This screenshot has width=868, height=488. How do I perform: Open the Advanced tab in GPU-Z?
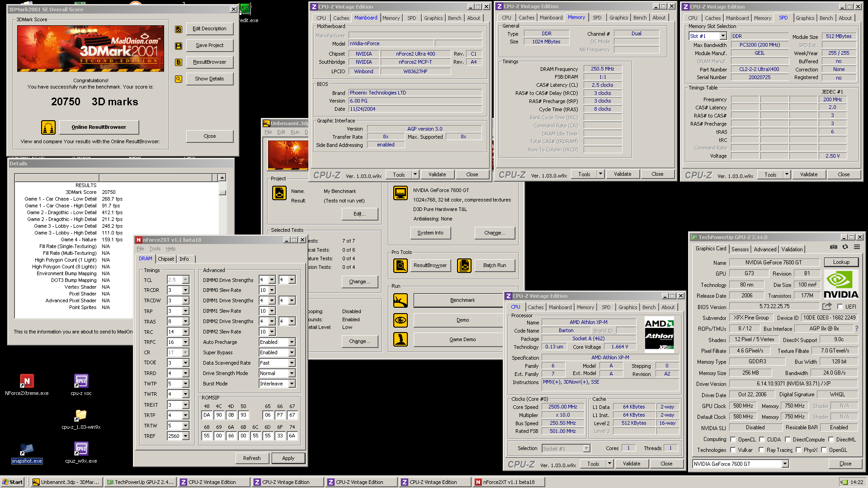click(x=765, y=249)
